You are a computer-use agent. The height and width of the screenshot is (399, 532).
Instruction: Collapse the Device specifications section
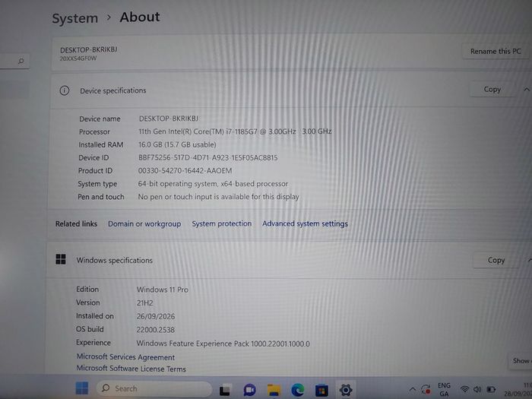click(526, 90)
